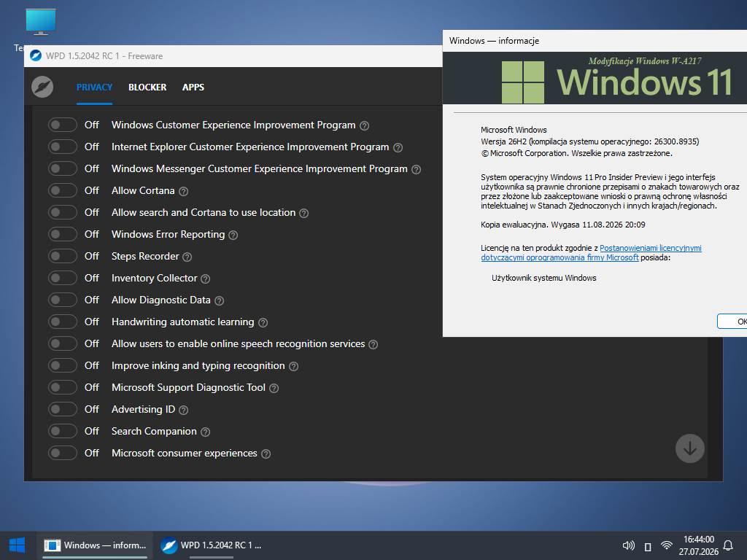
Task: Show help for Allow search and Cortana location
Action: point(304,214)
